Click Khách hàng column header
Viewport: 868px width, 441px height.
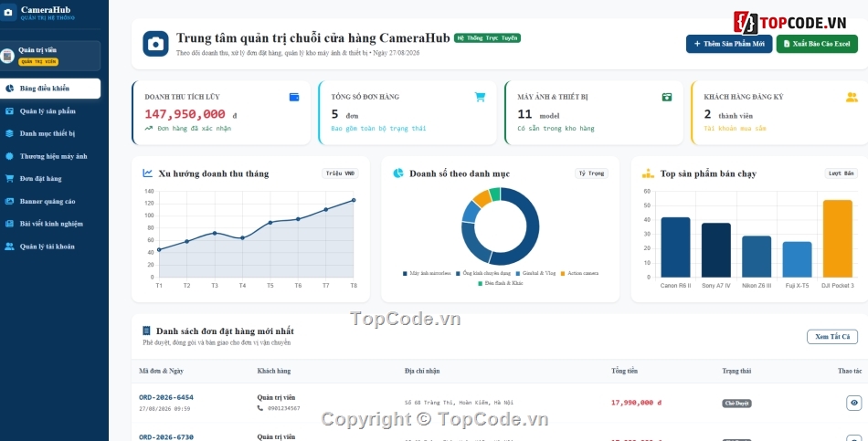pos(274,372)
